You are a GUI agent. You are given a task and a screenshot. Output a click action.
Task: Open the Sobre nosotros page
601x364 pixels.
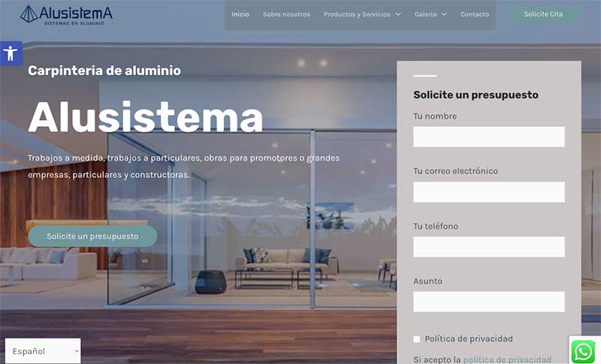coord(286,14)
